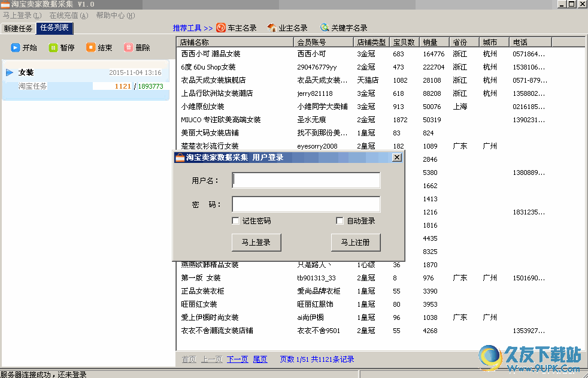Select the 女装 task in the list
Screen dimensions: 588x378
[x=86, y=79]
